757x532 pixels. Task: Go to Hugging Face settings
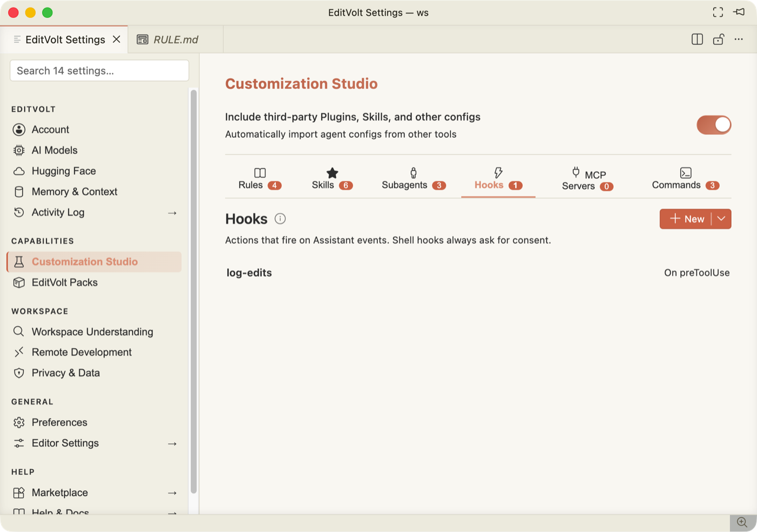94,171
